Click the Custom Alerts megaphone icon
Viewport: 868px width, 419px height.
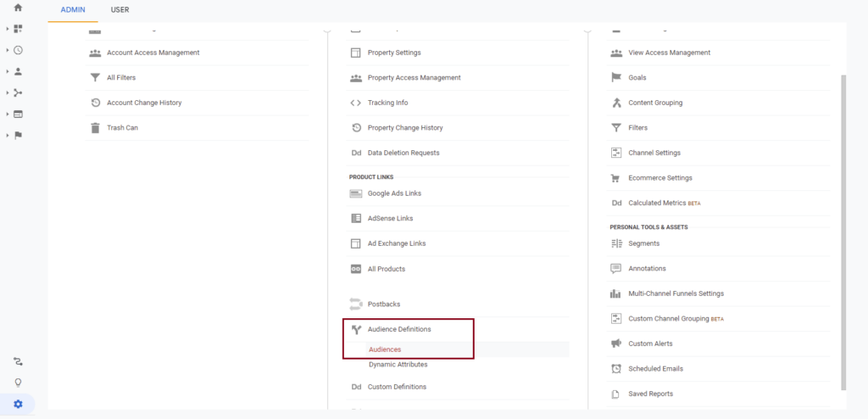pos(616,344)
